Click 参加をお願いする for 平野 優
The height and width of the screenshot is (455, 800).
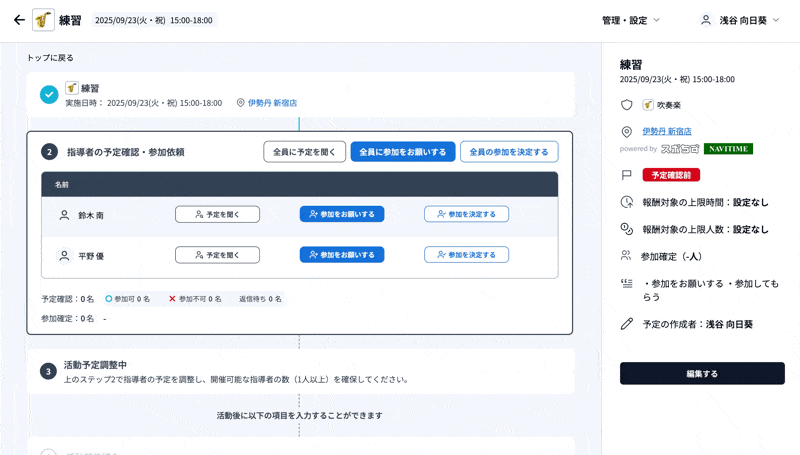click(342, 255)
